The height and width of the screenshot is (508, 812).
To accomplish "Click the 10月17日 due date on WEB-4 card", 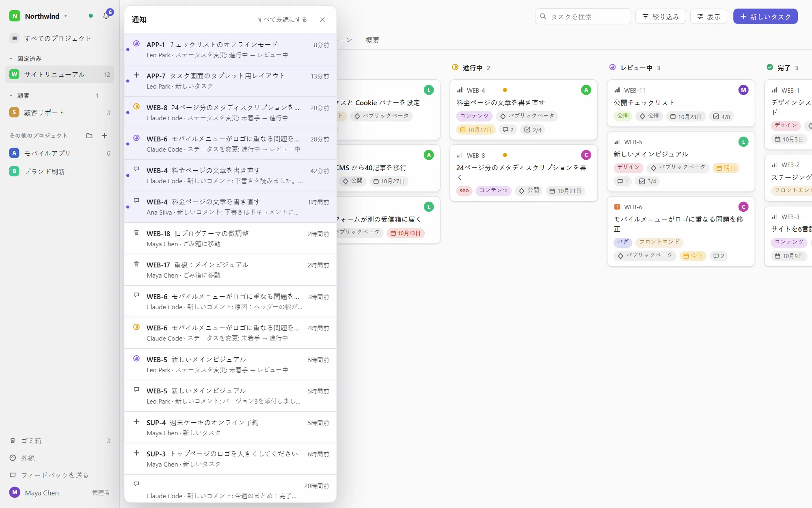I will 476,130.
